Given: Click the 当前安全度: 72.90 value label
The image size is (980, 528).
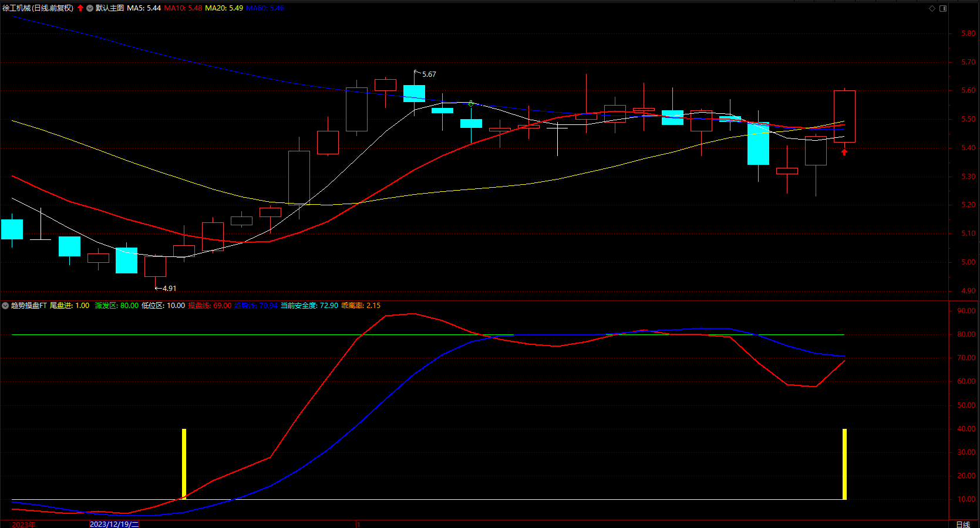Looking at the screenshot, I should [309, 306].
